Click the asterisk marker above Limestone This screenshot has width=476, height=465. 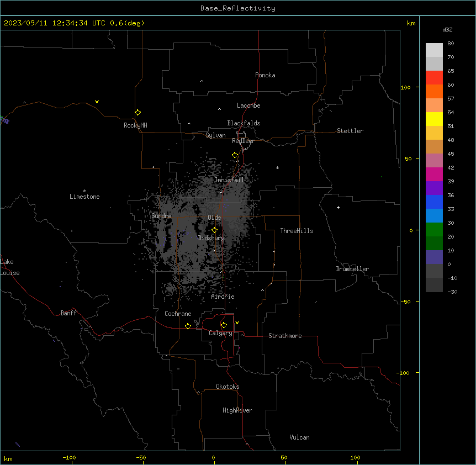pyautogui.click(x=84, y=191)
